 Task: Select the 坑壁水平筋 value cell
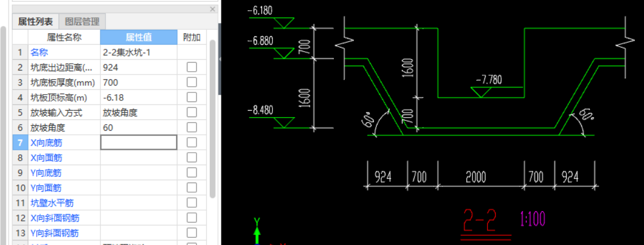(x=139, y=203)
